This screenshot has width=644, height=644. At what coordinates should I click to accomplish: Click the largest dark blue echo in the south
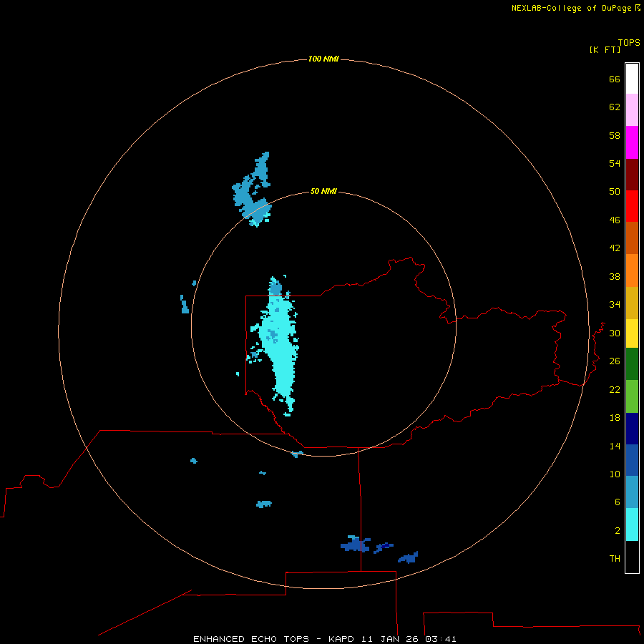(x=355, y=544)
